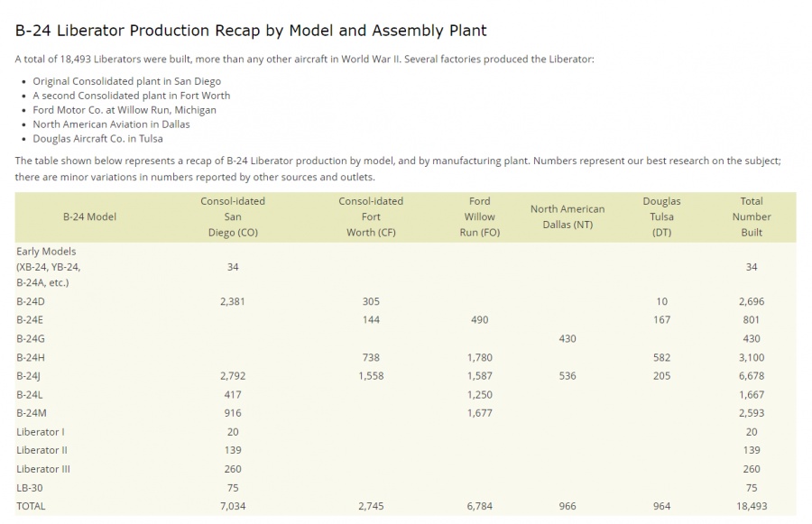Select the Douglas Tulsa (DT) column header
Viewport: 812px width, 524px height.
[x=661, y=216]
